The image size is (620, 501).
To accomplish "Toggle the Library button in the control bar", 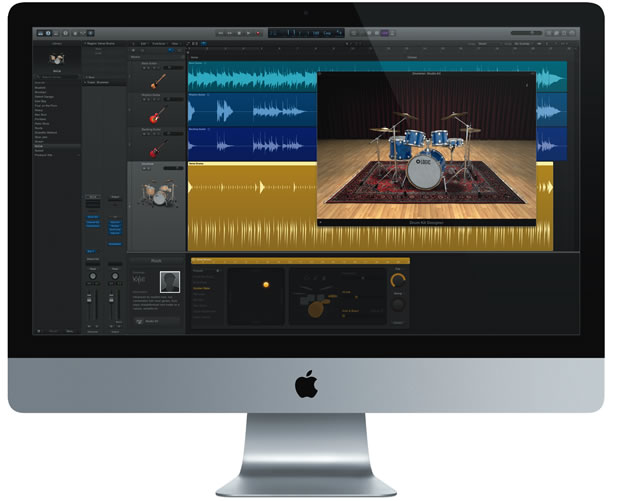I will (x=40, y=33).
